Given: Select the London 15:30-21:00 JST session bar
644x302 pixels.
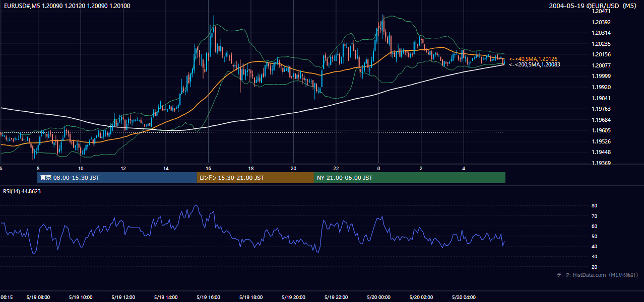Looking at the screenshot, I should click(255, 178).
